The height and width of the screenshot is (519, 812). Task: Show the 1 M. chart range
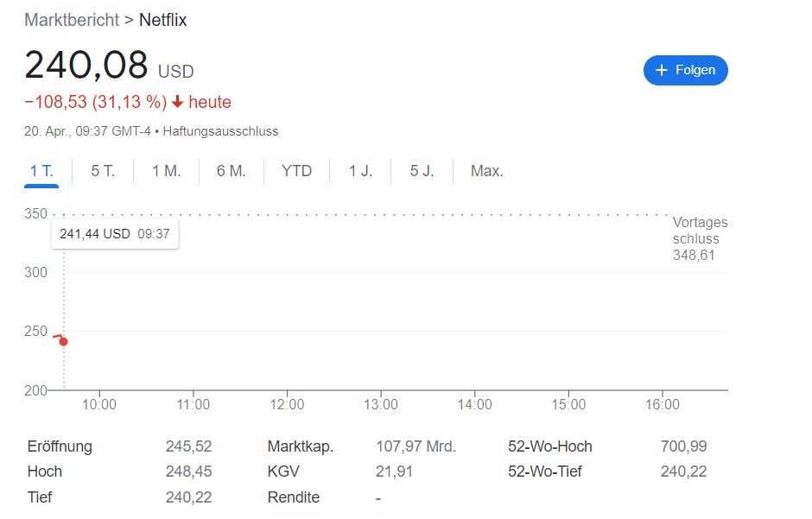pos(166,171)
